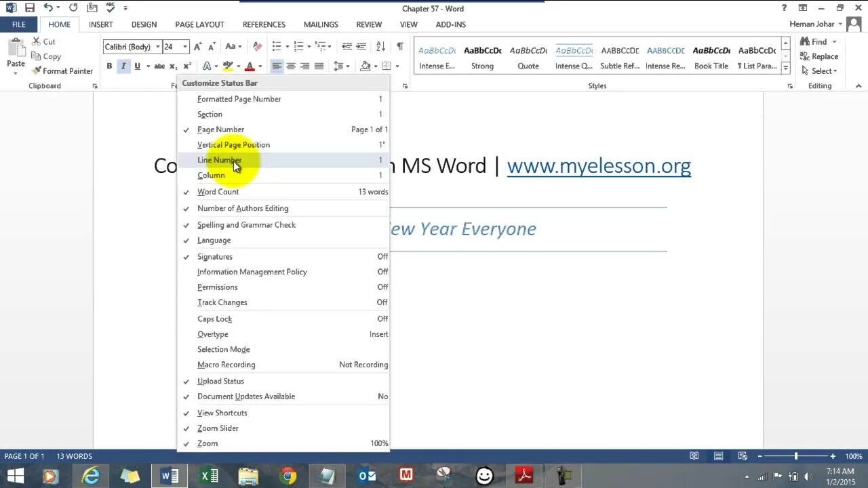Open the FILE tab
Image resolution: width=868 pixels, height=488 pixels.
[x=19, y=24]
